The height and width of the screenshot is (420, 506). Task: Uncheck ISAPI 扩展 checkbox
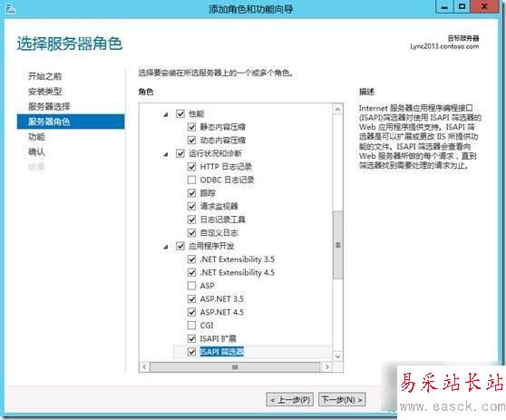(191, 338)
